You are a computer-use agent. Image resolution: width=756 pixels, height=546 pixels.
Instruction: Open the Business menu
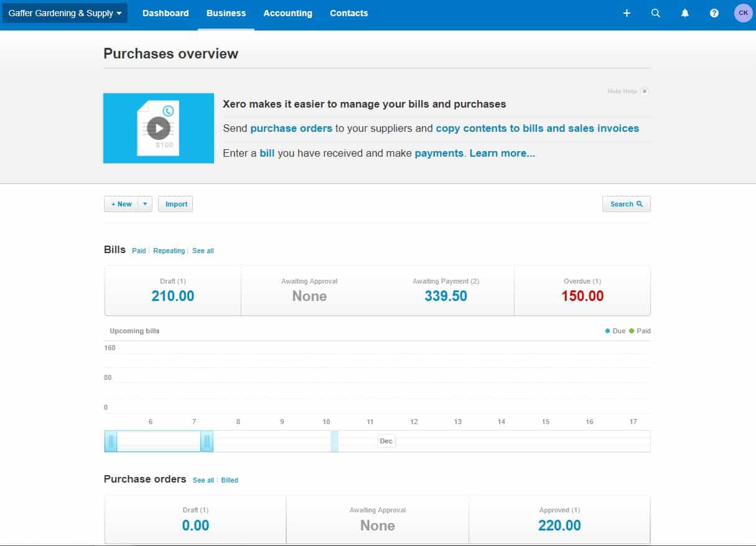(226, 13)
